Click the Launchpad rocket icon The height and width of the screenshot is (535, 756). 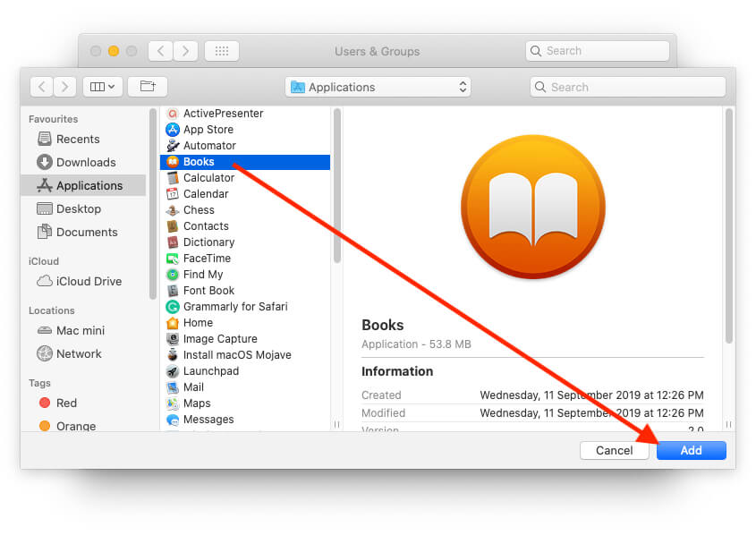[173, 371]
